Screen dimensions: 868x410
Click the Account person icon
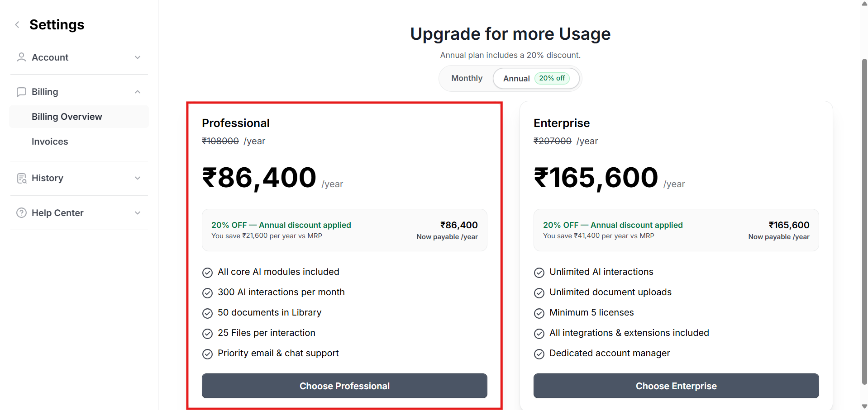tap(21, 57)
